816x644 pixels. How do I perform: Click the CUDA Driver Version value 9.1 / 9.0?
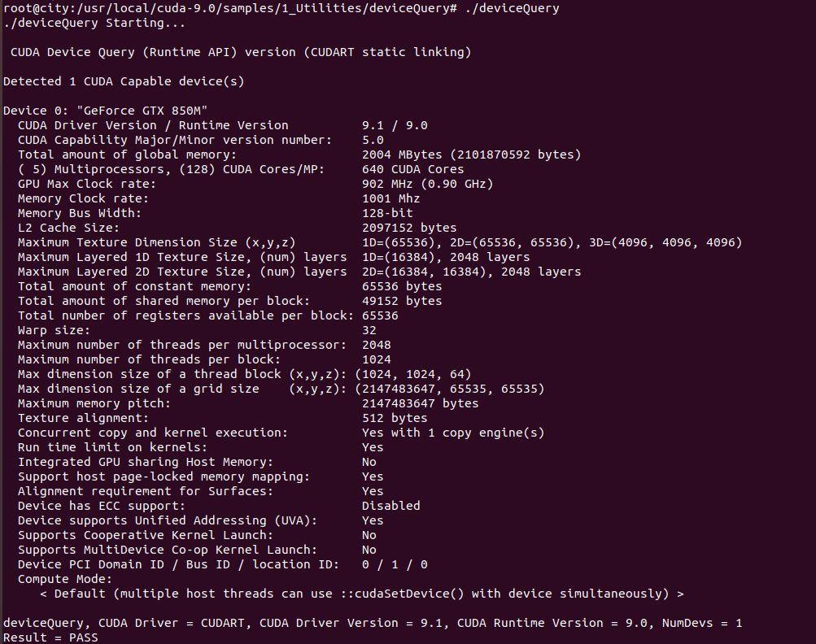coord(395,125)
